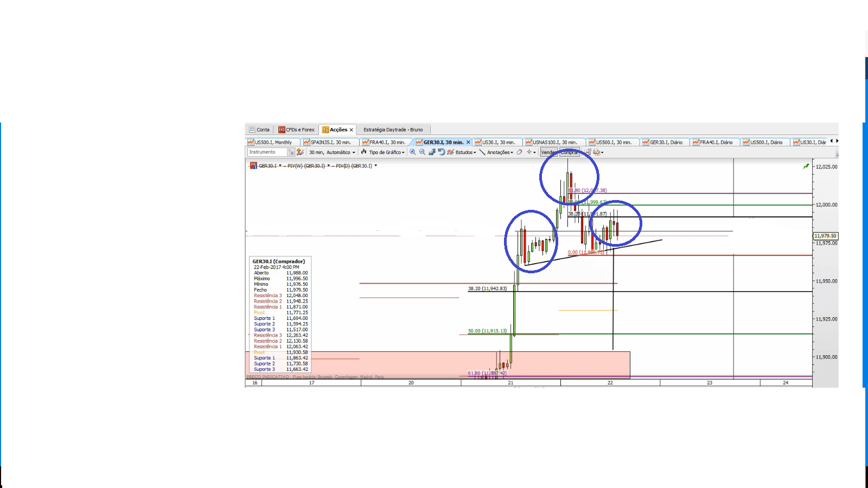
Task: Click the zoom out magnifier icon
Action: click(422, 152)
